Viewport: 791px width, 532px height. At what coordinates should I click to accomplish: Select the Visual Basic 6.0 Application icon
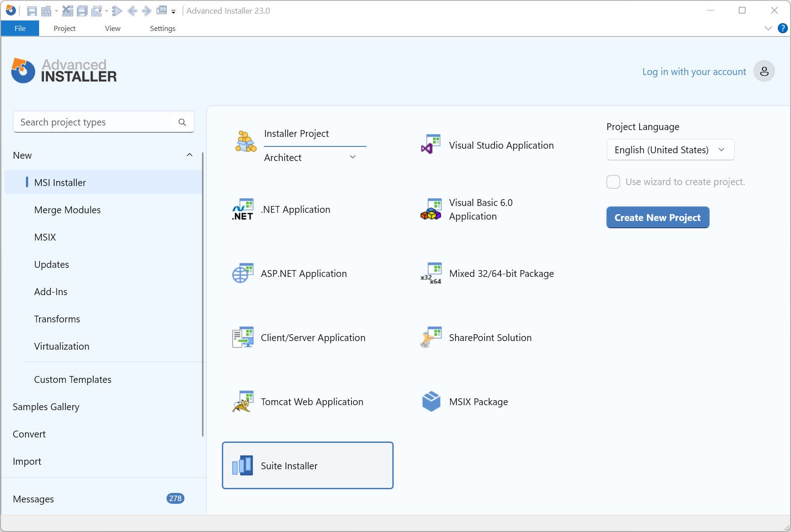[431, 210]
